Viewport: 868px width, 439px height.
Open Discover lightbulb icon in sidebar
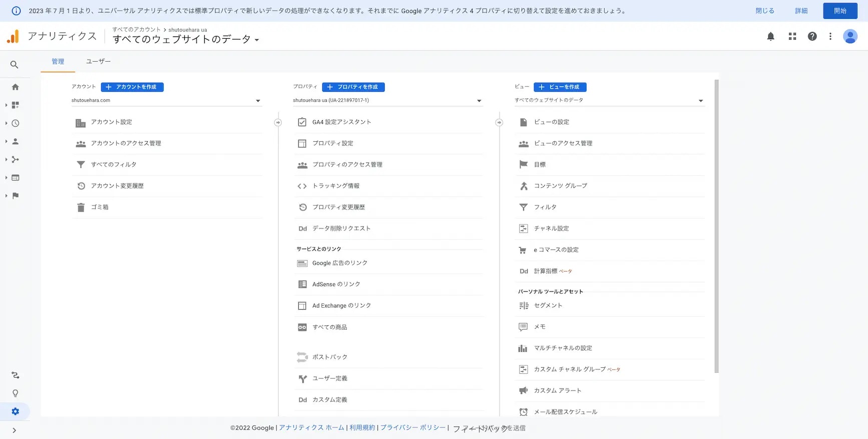(16, 393)
